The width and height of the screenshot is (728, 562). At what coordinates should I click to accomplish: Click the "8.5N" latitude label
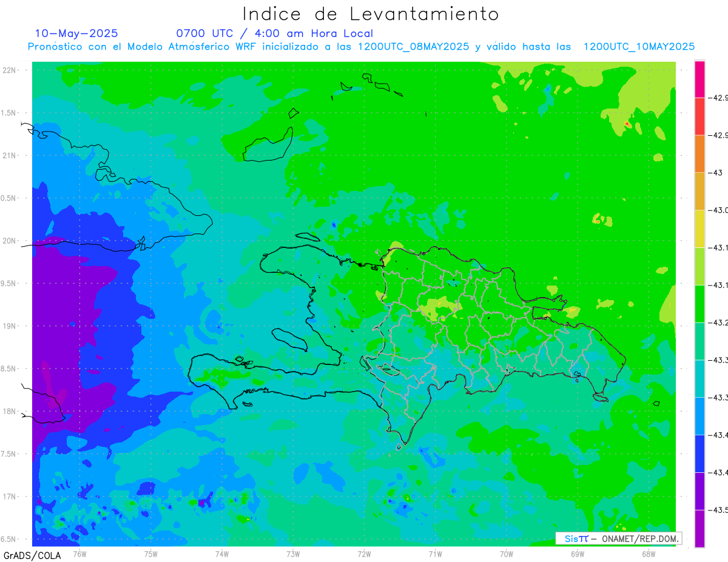tap(8, 369)
